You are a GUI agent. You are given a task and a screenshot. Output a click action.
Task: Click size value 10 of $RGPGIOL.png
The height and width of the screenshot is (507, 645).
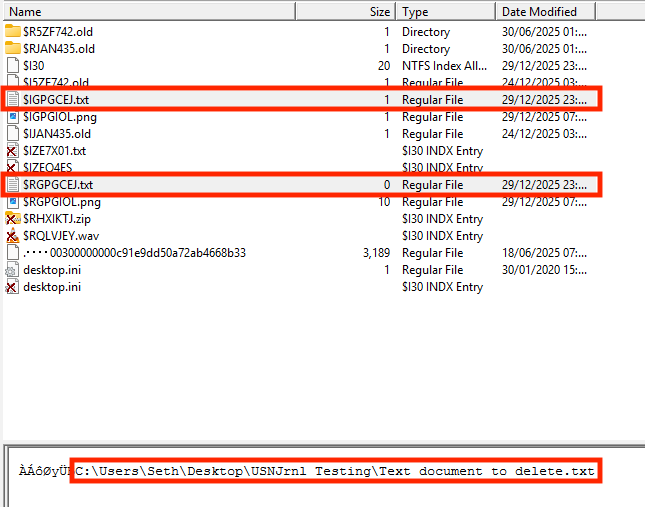click(384, 202)
